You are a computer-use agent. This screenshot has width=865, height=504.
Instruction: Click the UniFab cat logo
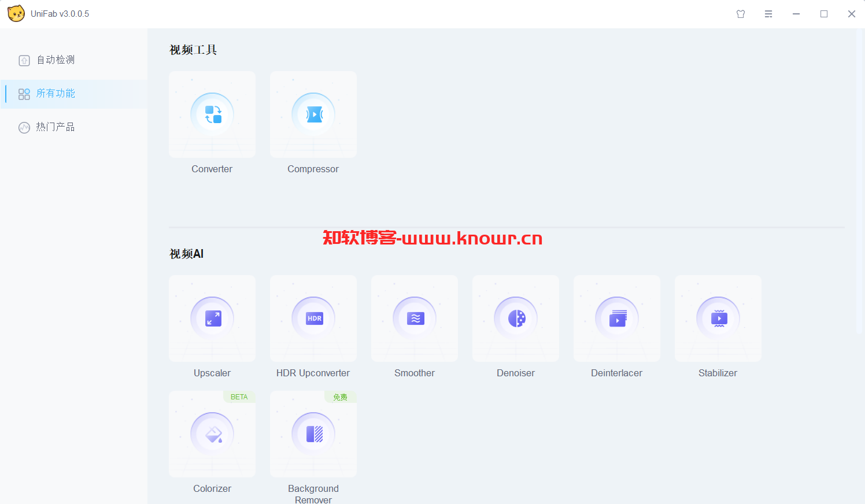coord(16,13)
